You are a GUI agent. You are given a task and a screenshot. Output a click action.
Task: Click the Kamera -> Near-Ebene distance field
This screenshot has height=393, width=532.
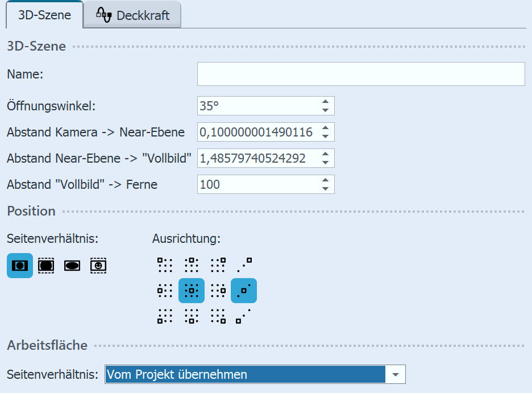(256, 132)
